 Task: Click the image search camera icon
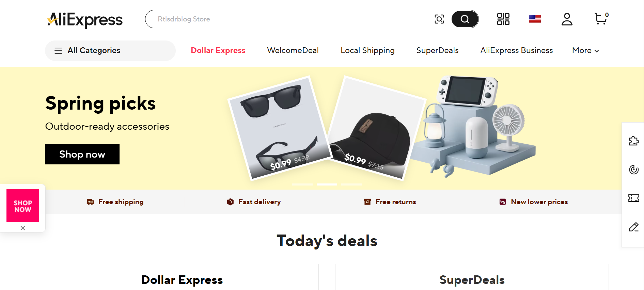pos(439,19)
